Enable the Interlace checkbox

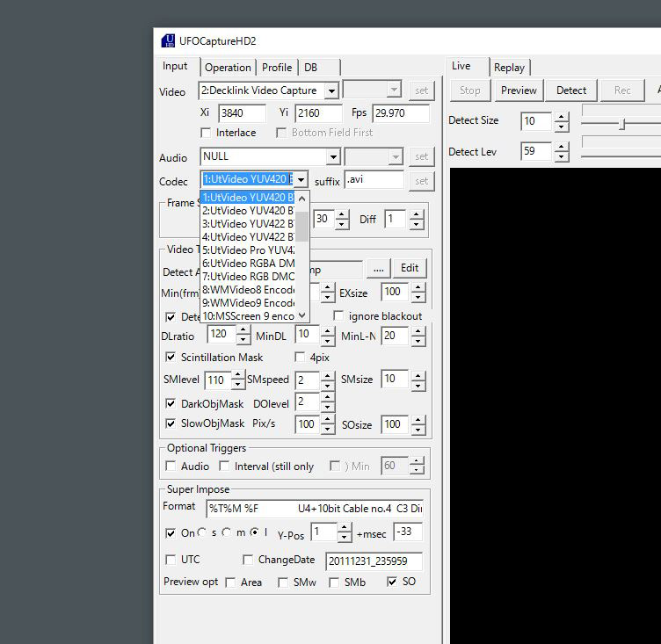(206, 133)
